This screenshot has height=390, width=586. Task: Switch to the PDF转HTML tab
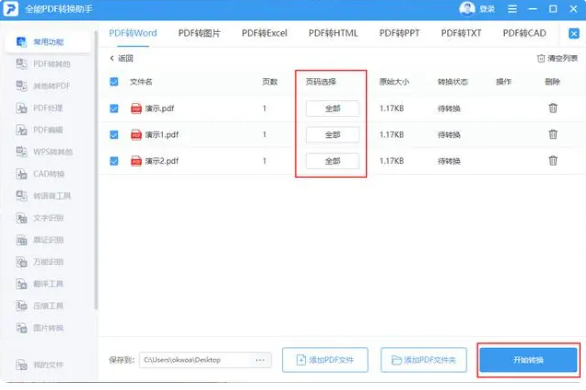click(333, 33)
